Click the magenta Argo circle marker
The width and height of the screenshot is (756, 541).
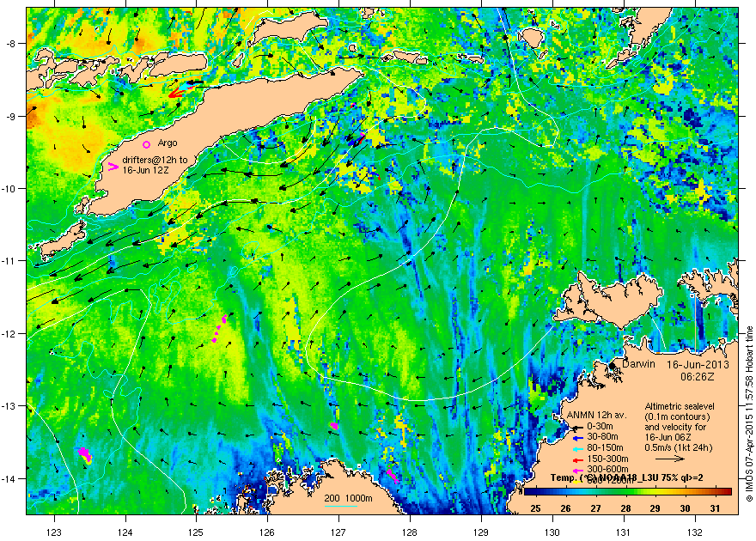(x=147, y=144)
